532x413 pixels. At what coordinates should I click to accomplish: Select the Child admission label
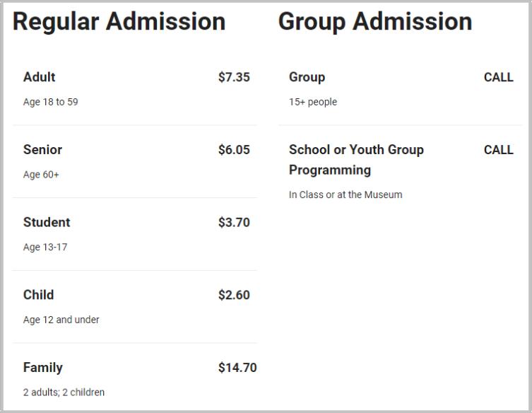[38, 295]
